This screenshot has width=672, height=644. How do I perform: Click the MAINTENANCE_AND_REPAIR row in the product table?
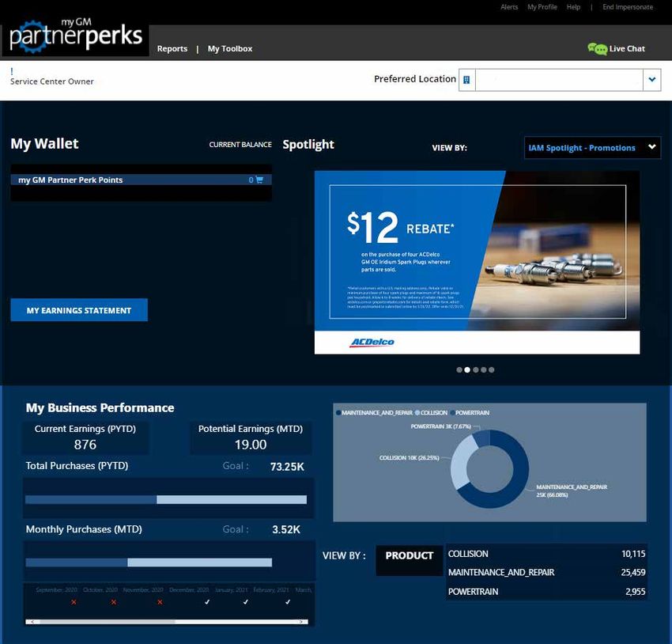tap(546, 573)
